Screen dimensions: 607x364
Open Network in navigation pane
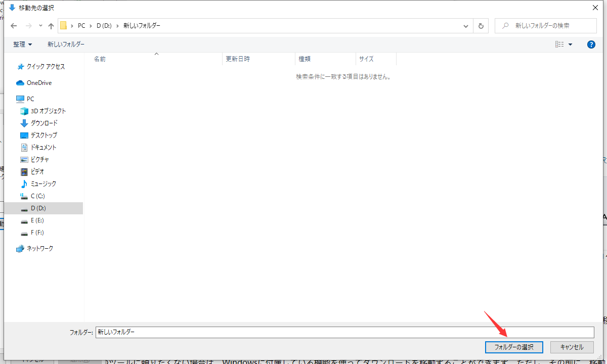(x=39, y=249)
